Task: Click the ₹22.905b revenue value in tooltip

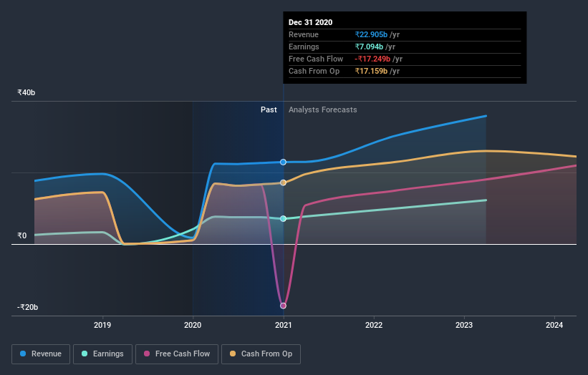Action: (x=371, y=34)
